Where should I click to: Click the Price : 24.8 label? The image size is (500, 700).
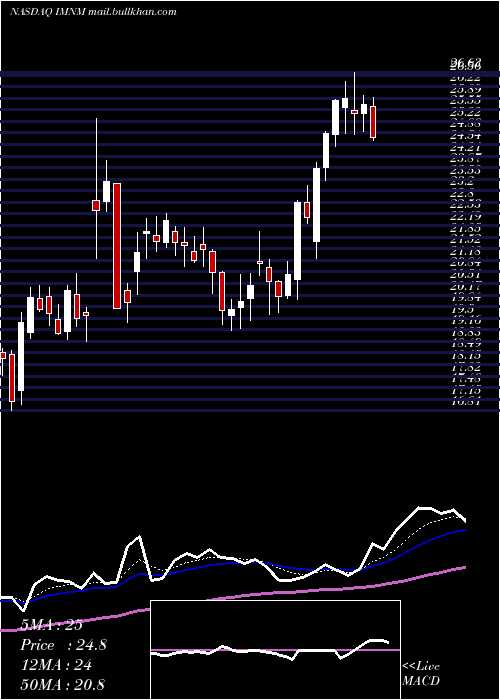coord(63,645)
